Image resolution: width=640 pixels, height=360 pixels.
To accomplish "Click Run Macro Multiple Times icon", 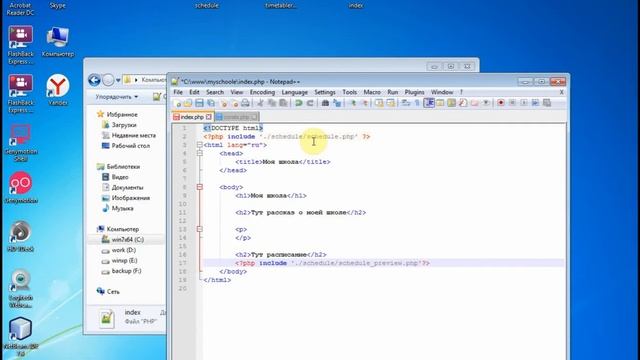I will [535, 103].
